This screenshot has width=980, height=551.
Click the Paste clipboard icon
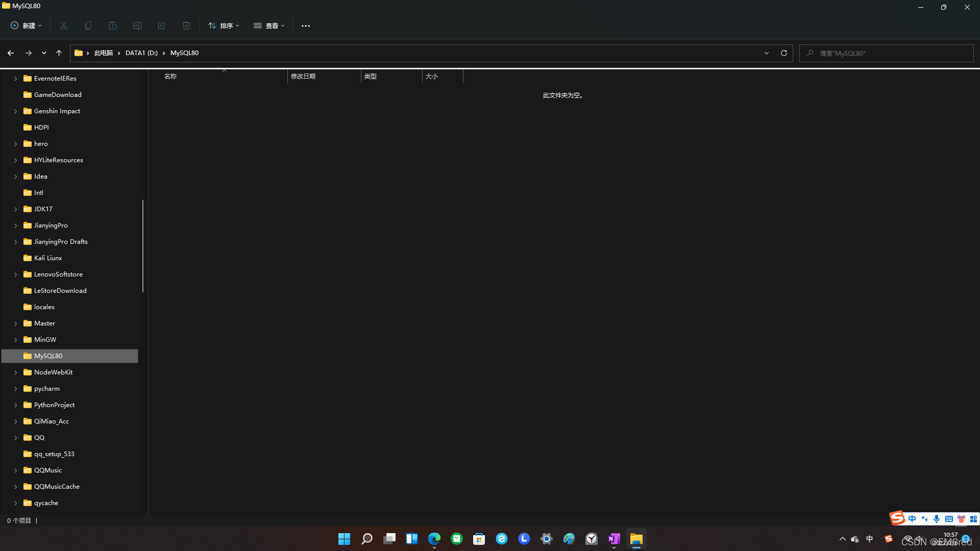[x=113, y=26]
